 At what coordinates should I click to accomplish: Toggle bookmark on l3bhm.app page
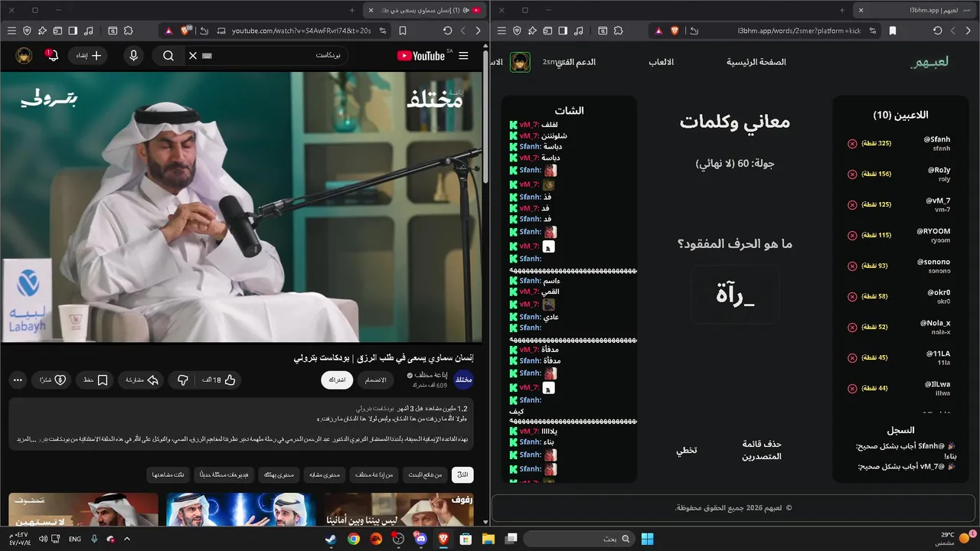point(893,31)
